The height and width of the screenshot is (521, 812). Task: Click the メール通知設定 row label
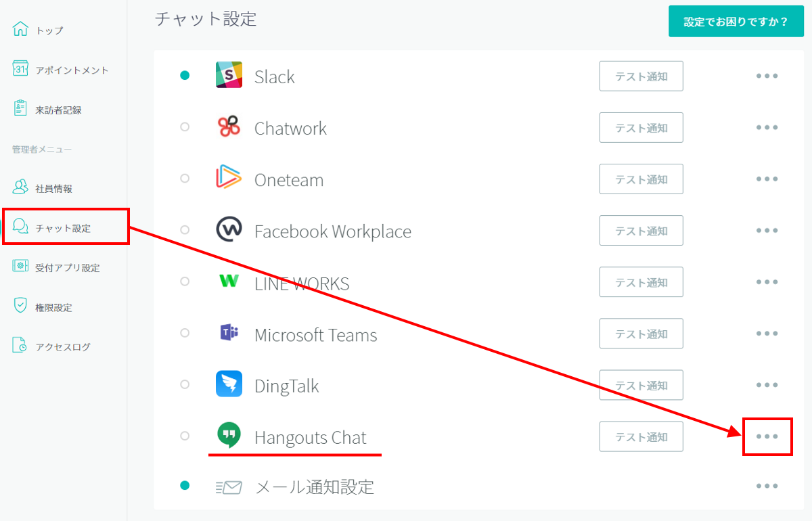click(314, 486)
